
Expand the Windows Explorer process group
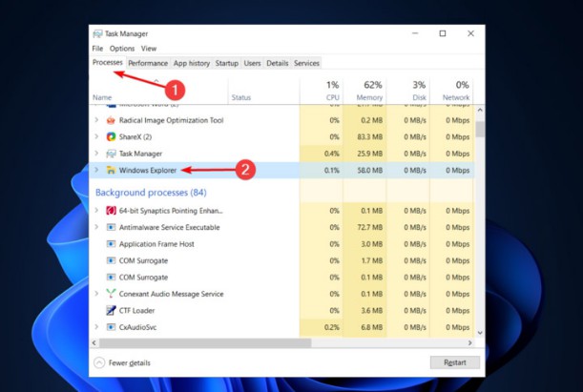96,171
